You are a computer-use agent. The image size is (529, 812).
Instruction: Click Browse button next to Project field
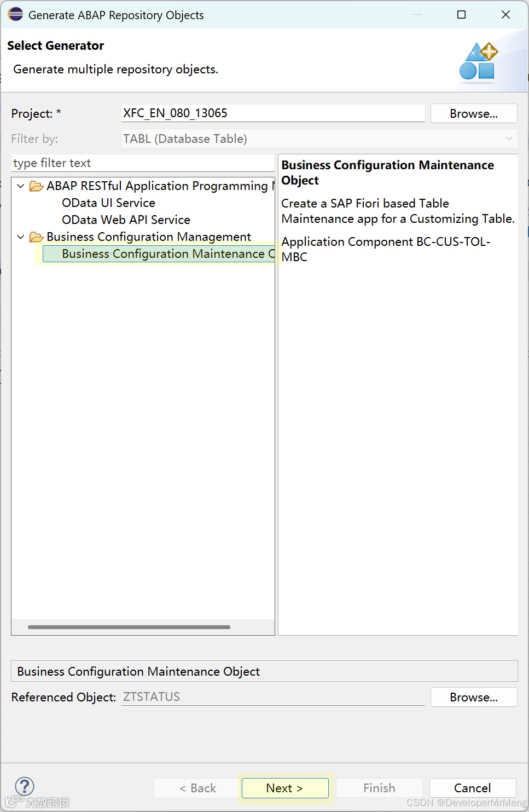click(x=474, y=113)
